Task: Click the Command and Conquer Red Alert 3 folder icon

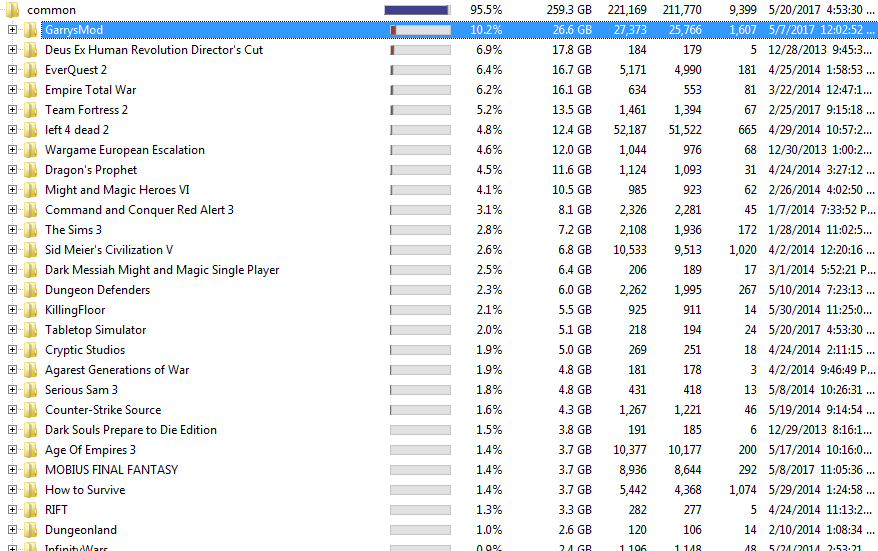Action: [30, 210]
